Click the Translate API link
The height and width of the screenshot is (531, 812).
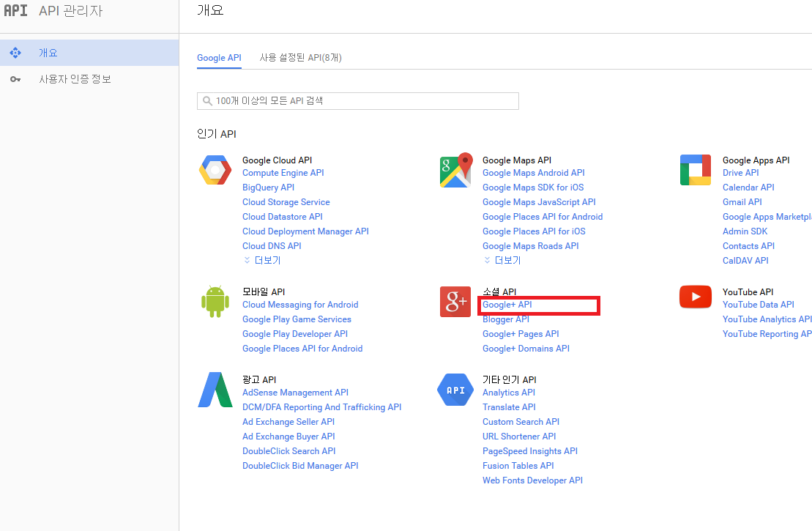(x=509, y=407)
